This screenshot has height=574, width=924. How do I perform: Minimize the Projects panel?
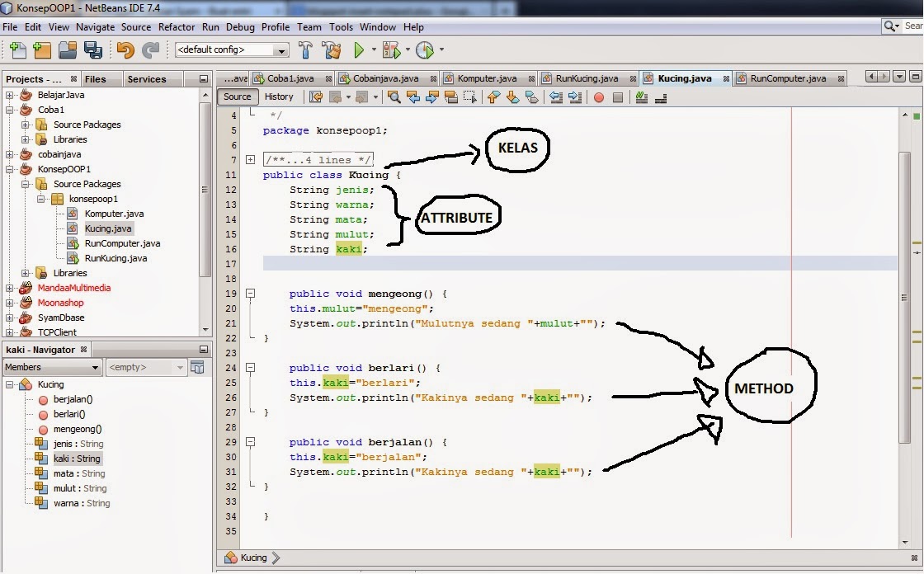coord(203,79)
